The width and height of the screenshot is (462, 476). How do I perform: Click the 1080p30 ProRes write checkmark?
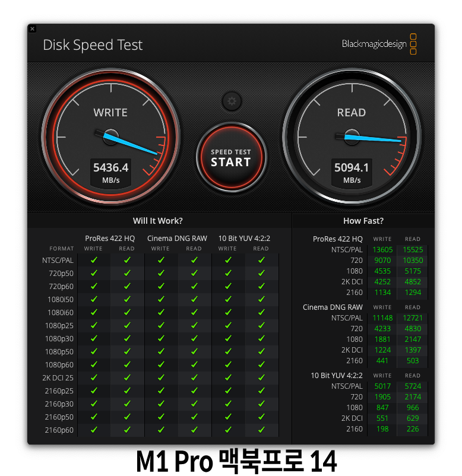point(94,338)
